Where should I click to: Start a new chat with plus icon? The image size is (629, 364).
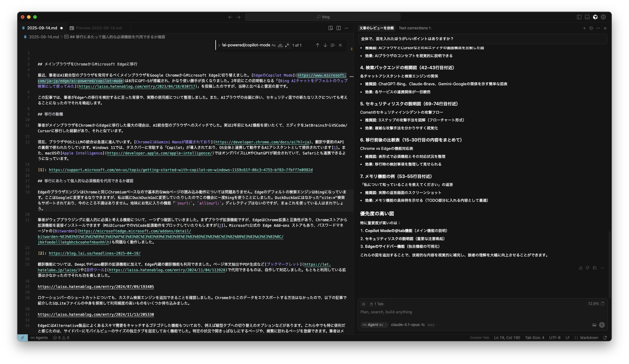[584, 28]
